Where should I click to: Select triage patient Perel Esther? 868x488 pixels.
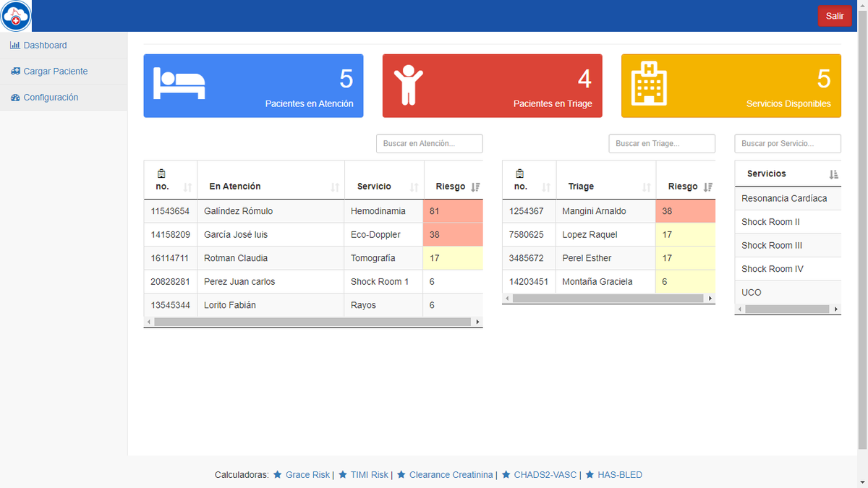click(x=587, y=258)
